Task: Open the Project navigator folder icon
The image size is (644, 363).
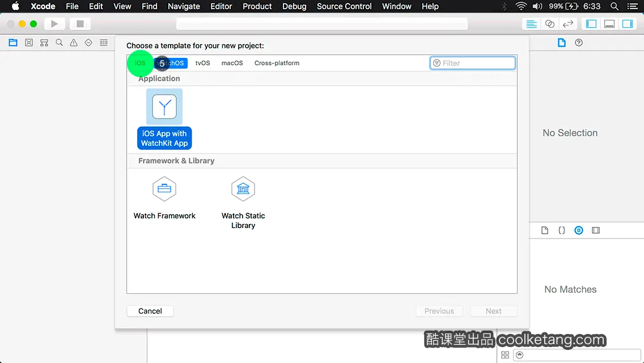Action: click(13, 43)
